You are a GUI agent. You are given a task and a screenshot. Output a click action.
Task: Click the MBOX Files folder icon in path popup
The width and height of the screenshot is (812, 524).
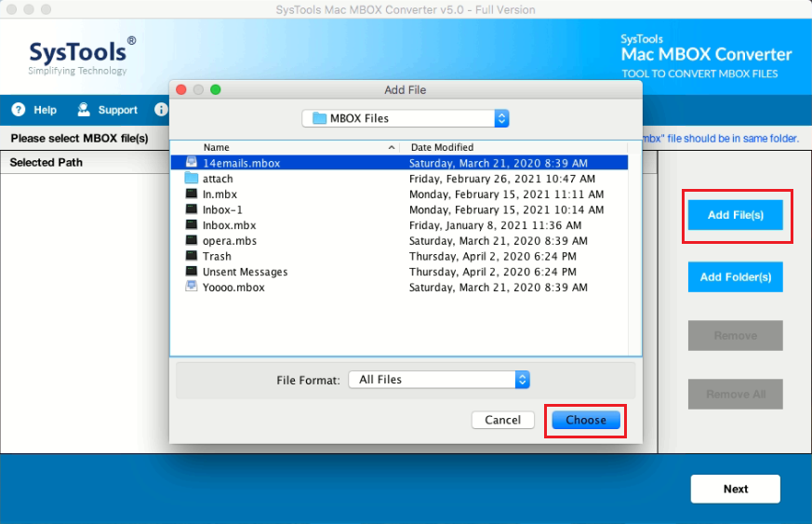coord(320,118)
